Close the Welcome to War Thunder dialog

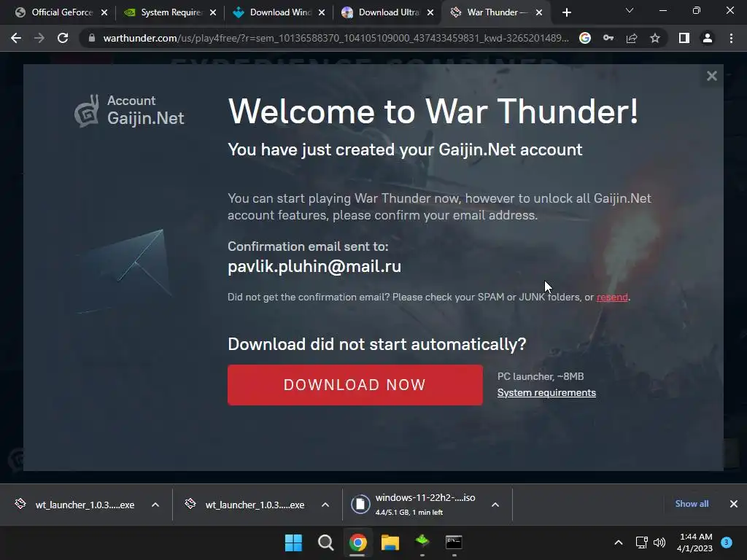(x=712, y=76)
